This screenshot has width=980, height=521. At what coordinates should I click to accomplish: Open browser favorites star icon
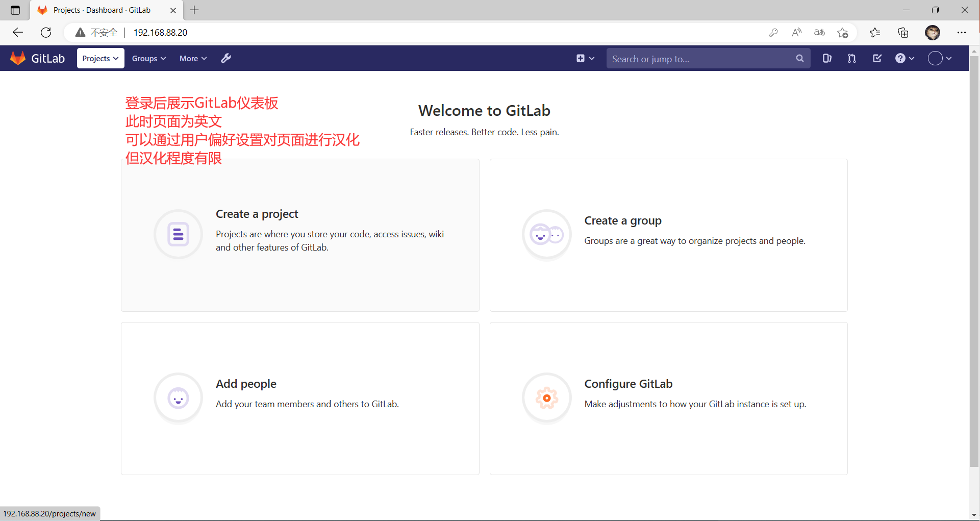point(875,33)
